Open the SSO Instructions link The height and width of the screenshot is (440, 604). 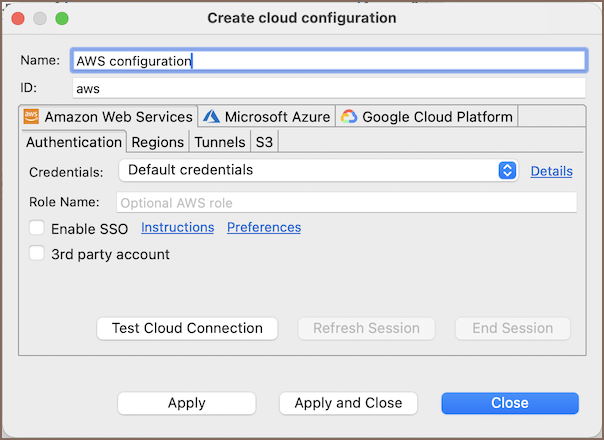[177, 227]
